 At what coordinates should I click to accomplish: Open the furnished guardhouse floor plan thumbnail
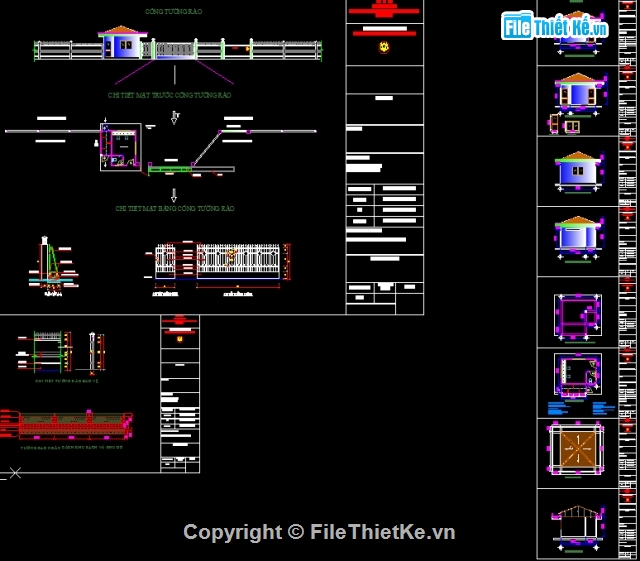coord(578,375)
